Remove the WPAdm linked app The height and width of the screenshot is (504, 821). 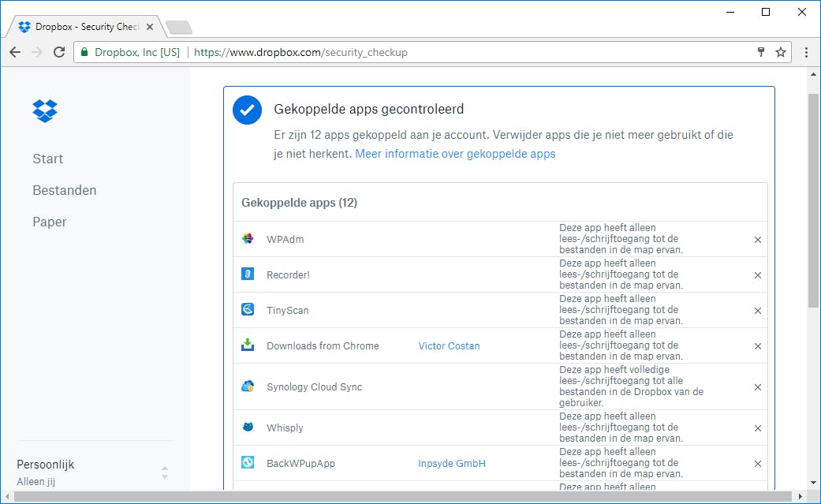click(758, 240)
